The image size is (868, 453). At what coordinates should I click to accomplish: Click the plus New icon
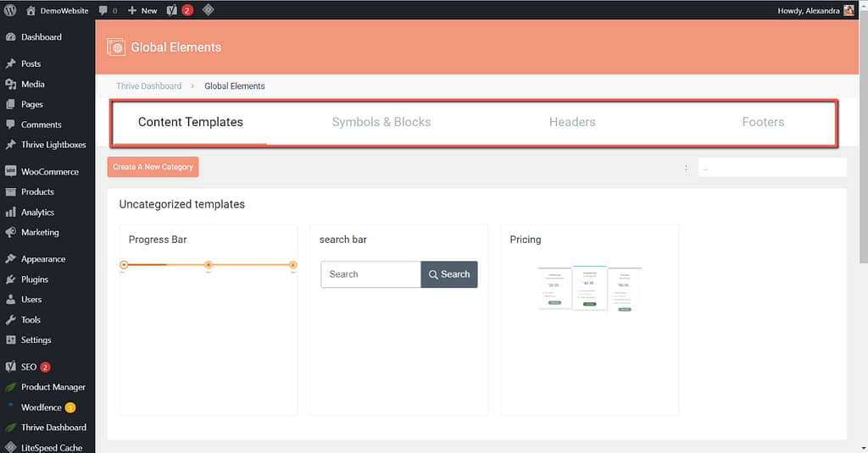131,10
